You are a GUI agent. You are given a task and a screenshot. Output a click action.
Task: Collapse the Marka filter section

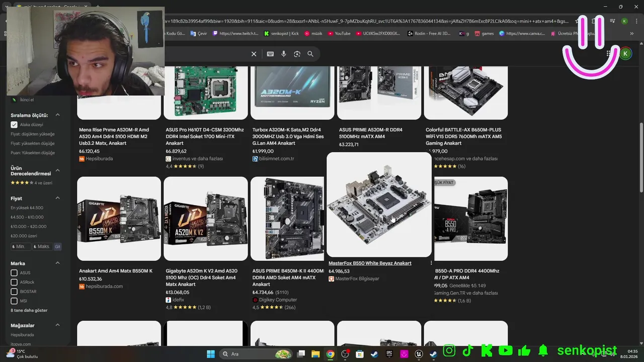coord(57,263)
